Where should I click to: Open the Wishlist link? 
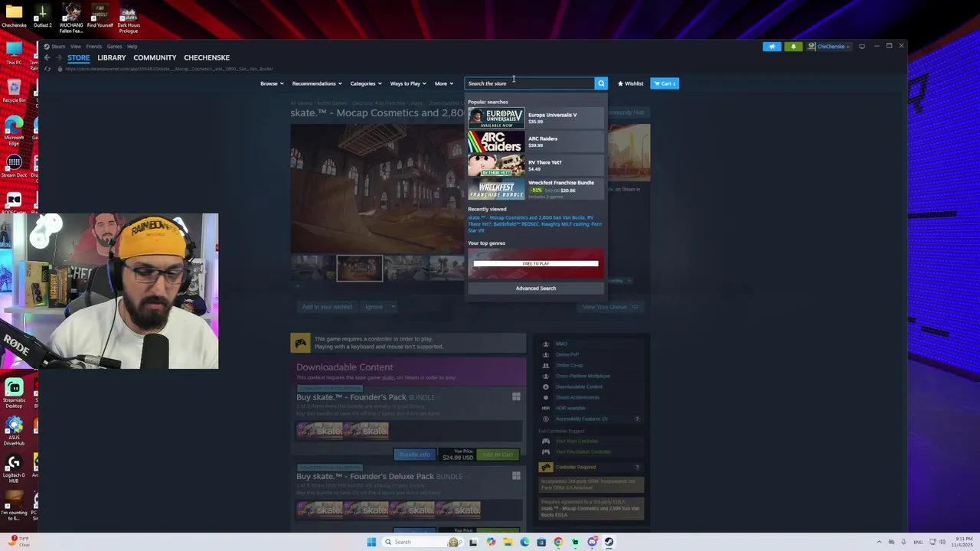(631, 83)
